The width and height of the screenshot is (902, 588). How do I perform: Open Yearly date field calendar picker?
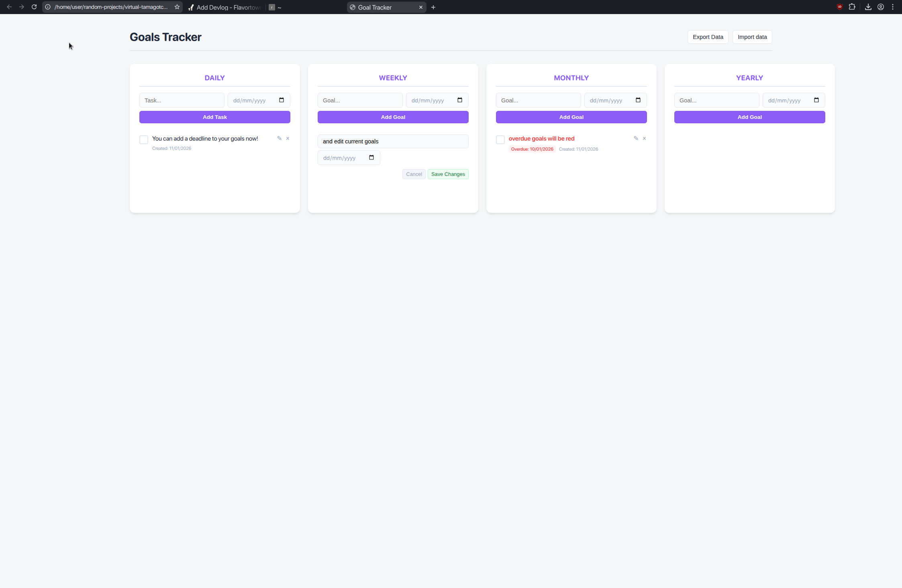tap(816, 100)
